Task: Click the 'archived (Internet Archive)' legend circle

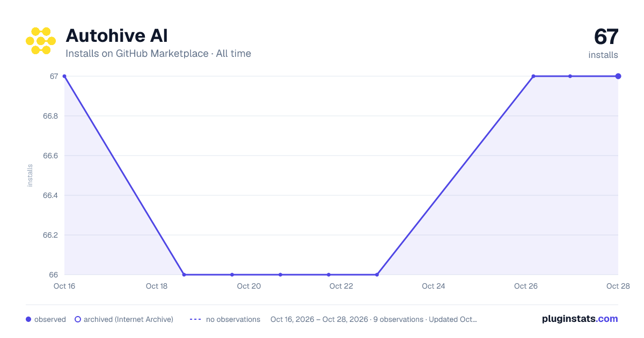Action: click(x=78, y=319)
